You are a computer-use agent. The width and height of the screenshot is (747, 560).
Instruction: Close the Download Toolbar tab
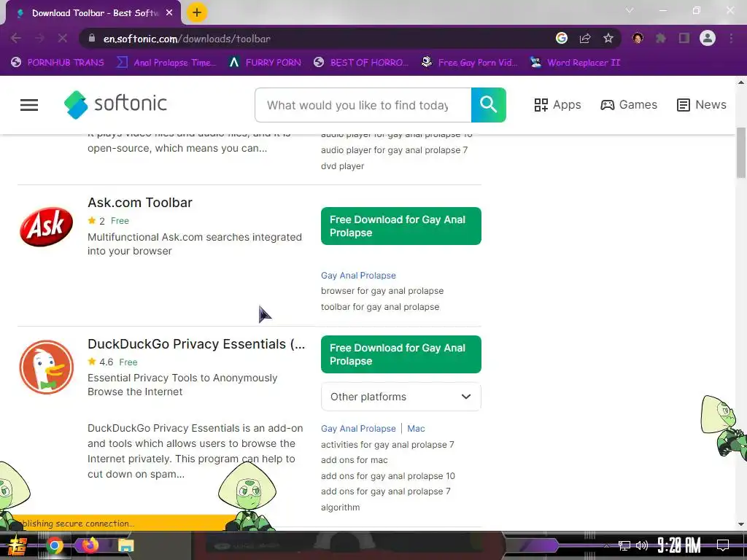(x=169, y=13)
